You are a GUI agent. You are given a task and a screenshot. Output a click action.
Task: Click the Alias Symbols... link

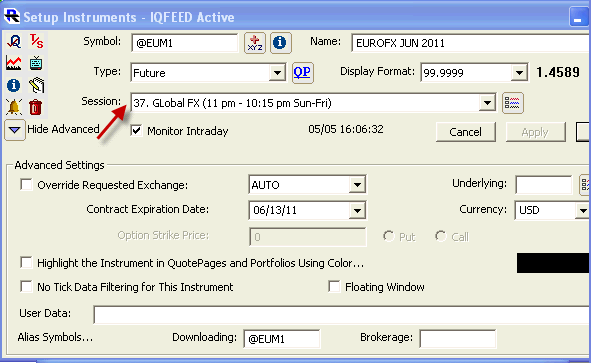tap(55, 337)
